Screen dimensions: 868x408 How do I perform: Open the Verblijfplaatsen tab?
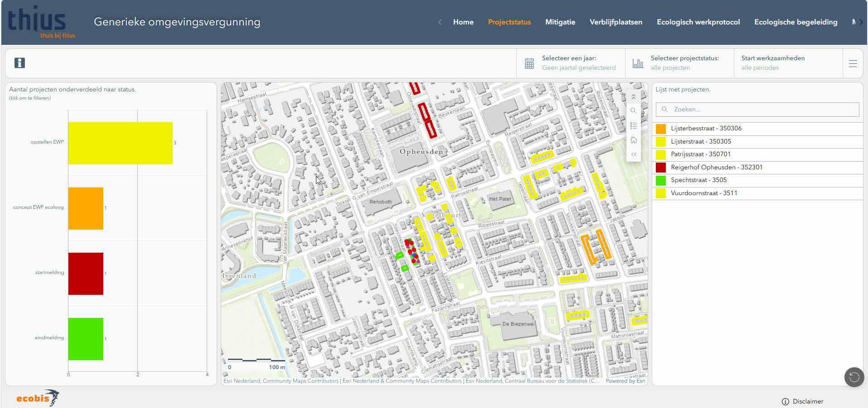point(616,22)
